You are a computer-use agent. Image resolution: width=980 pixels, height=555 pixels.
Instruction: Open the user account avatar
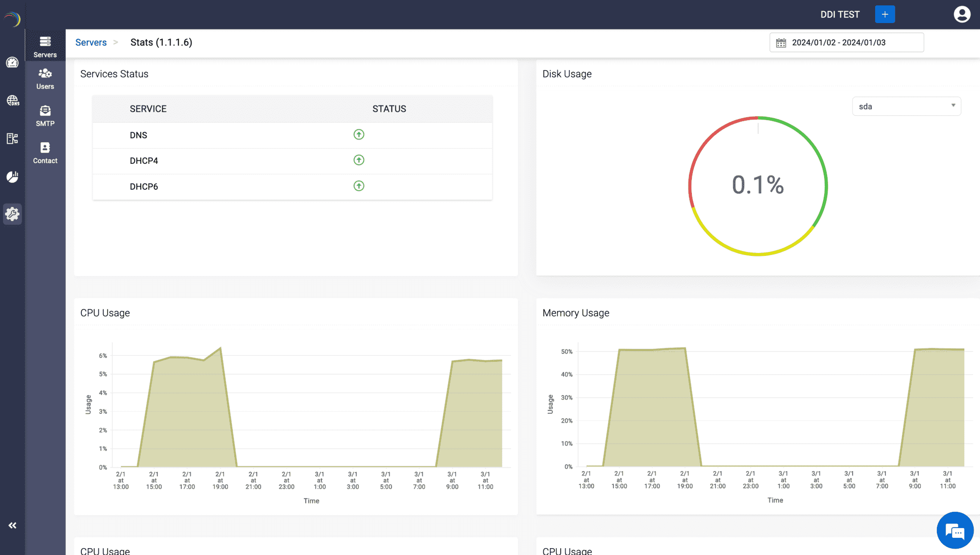click(x=962, y=14)
